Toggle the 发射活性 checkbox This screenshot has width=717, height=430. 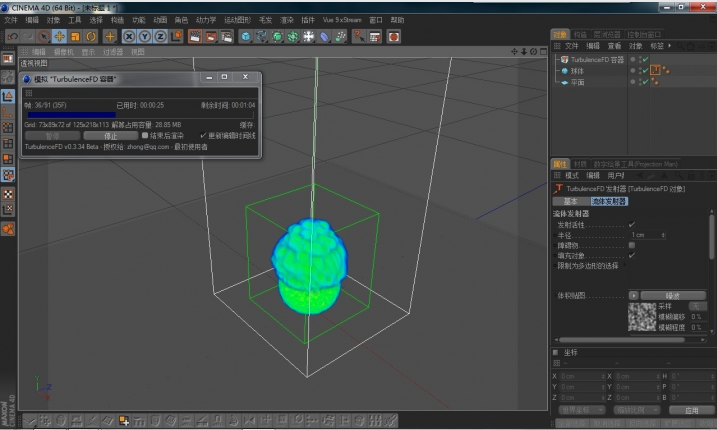(x=631, y=225)
